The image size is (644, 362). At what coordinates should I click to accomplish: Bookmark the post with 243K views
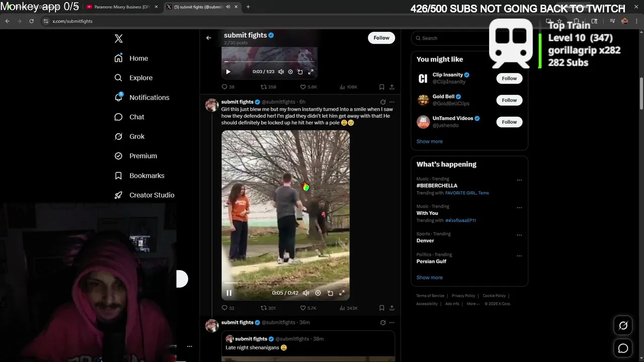[381, 308]
